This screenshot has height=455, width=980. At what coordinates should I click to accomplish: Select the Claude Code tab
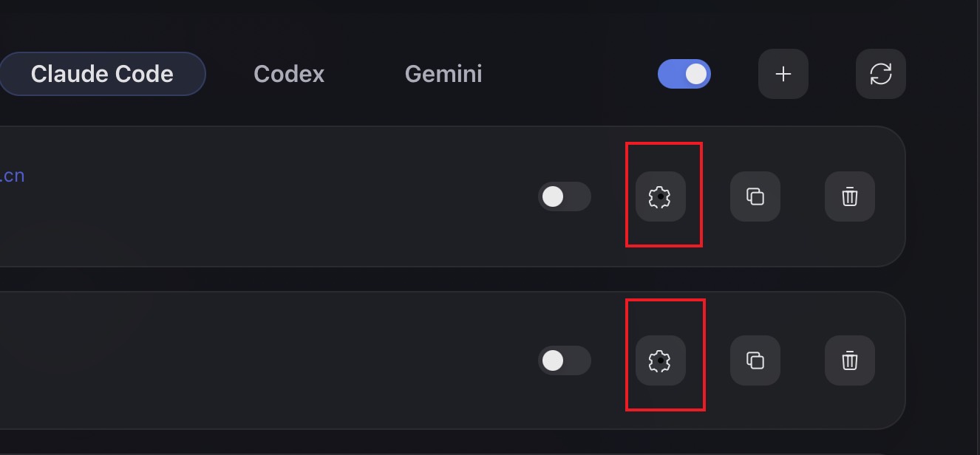[102, 74]
